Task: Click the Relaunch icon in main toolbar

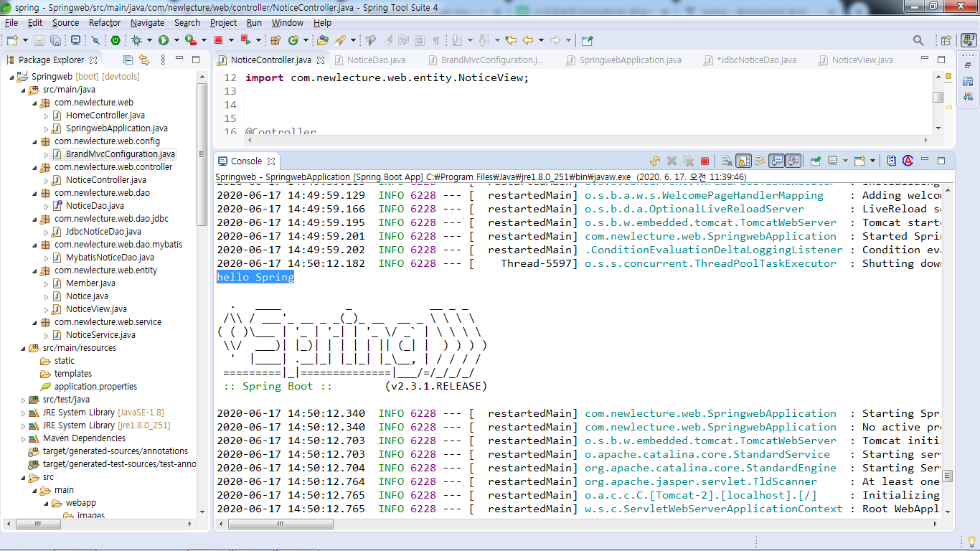Action: coord(245,40)
